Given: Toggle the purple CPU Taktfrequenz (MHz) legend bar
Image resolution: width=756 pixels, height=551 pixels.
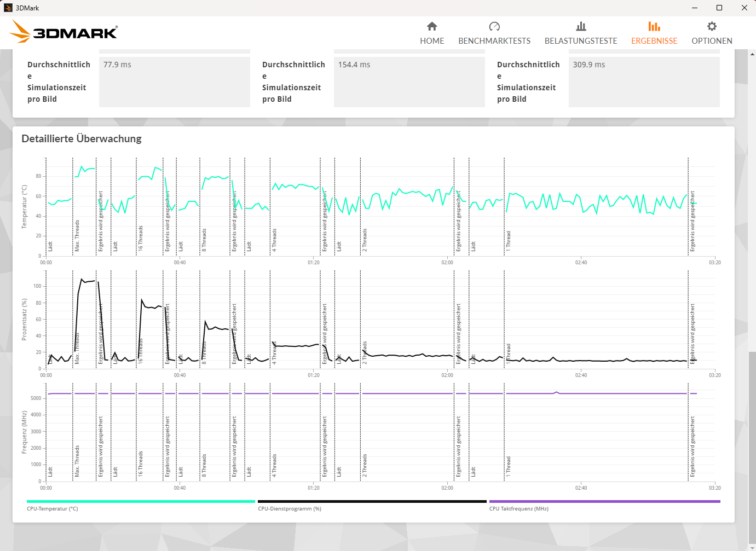Looking at the screenshot, I should (x=604, y=501).
